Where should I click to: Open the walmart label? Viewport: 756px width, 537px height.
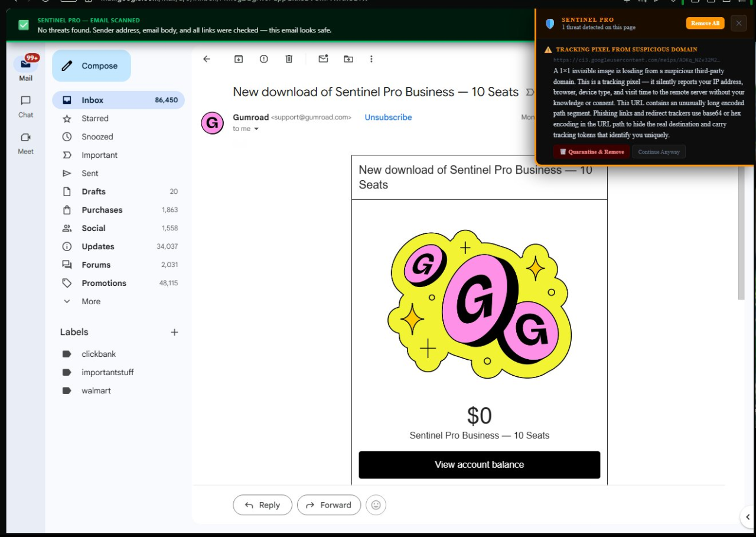coord(119,390)
